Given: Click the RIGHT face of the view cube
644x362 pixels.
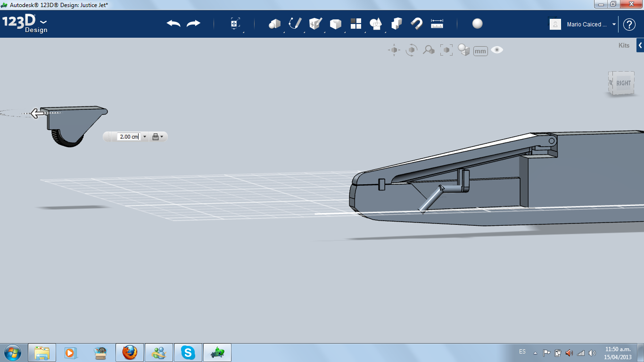Looking at the screenshot, I should pos(623,83).
